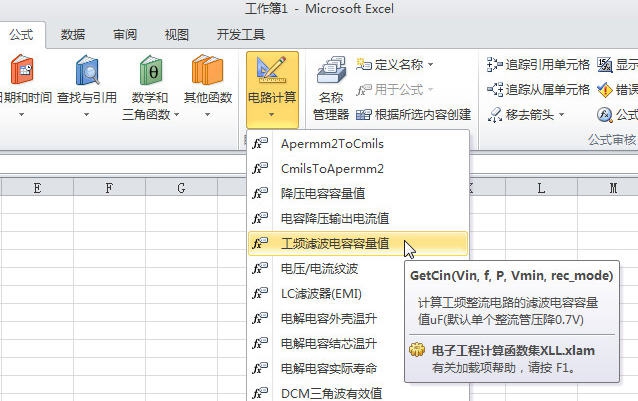The height and width of the screenshot is (401, 638).
Task: Expand the 用于公式 dropdown arrow
Action: [430, 90]
